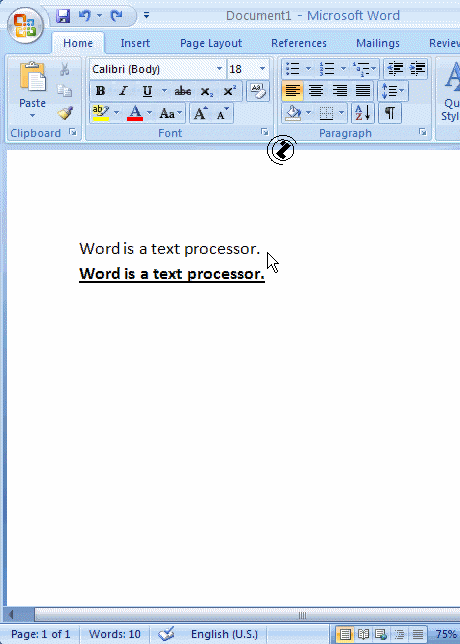Viewport: 460px width, 644px height.
Task: Open the font size dropdown
Action: click(x=262, y=69)
